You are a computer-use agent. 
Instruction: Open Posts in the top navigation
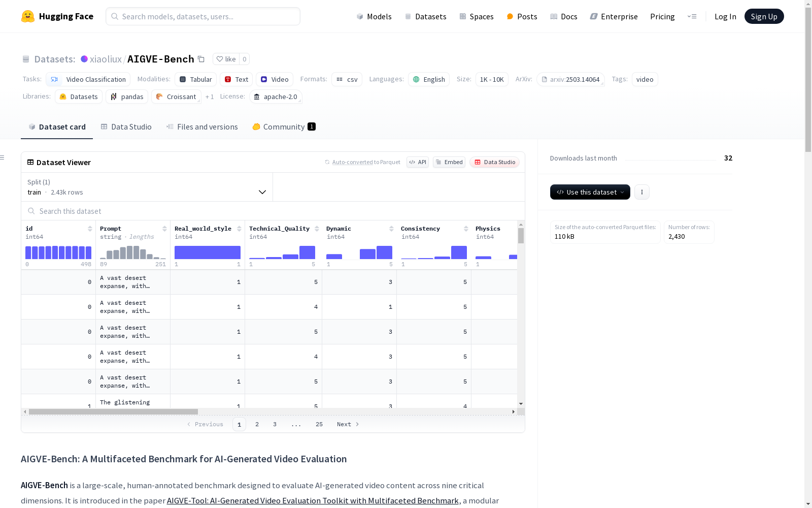[x=522, y=16]
